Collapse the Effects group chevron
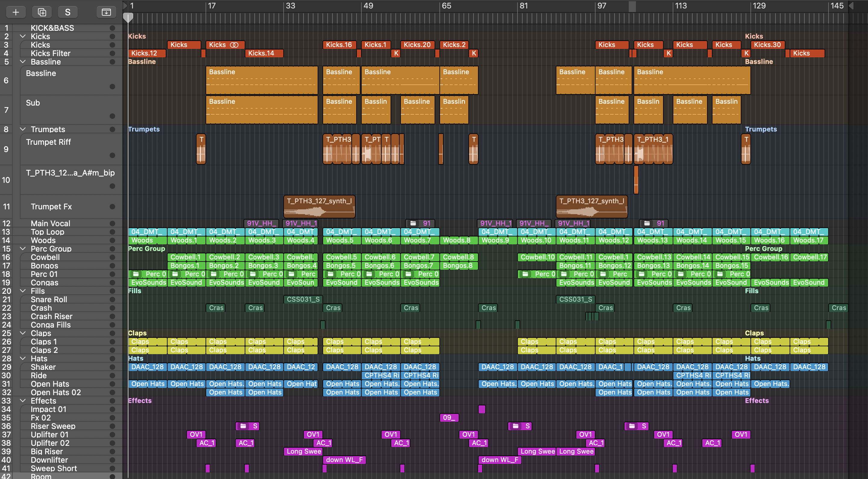This screenshot has height=479, width=868. tap(23, 401)
